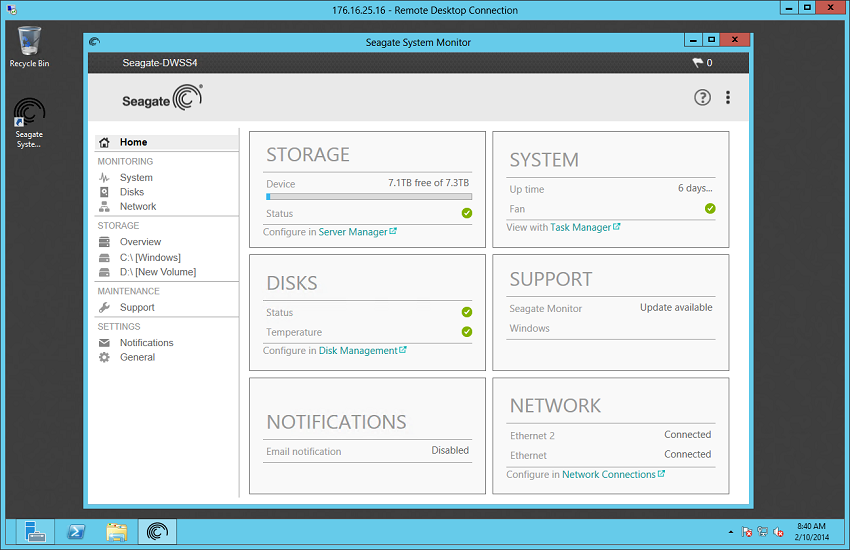The width and height of the screenshot is (850, 550).
Task: Select C:\ [Windows] volume in sidebar
Action: click(x=150, y=257)
